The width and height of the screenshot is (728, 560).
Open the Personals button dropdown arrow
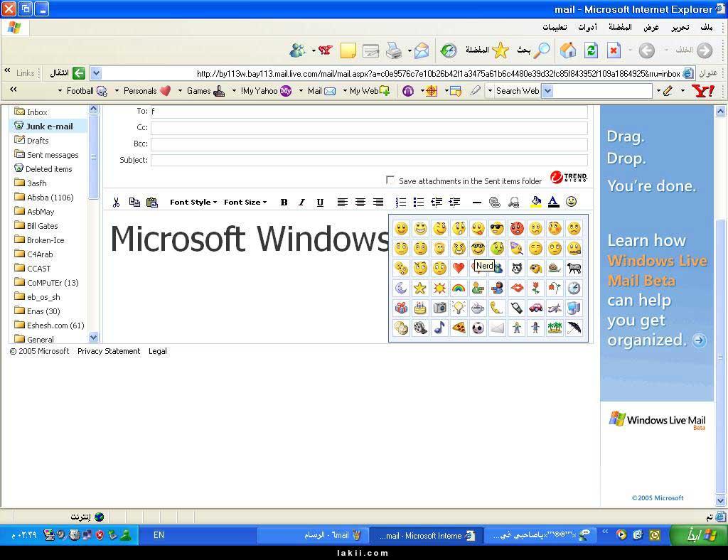tap(117, 91)
